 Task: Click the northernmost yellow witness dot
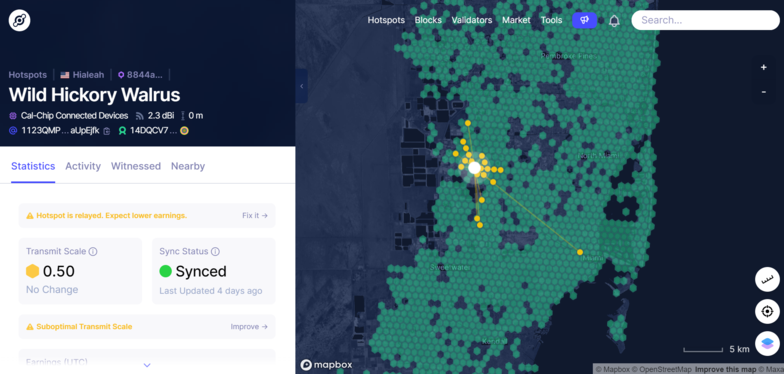tap(468, 123)
